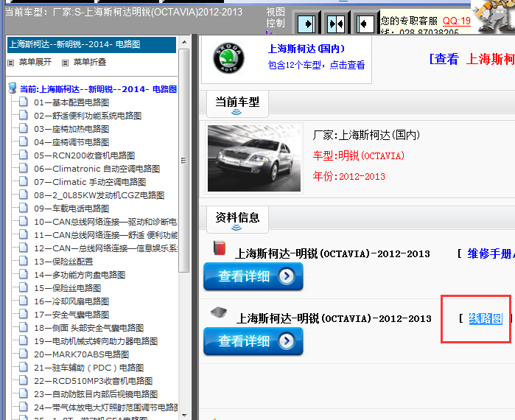The image size is (515, 420).
Task: Open 21—驻车辅助（PDC）电路图
Action: [88, 368]
